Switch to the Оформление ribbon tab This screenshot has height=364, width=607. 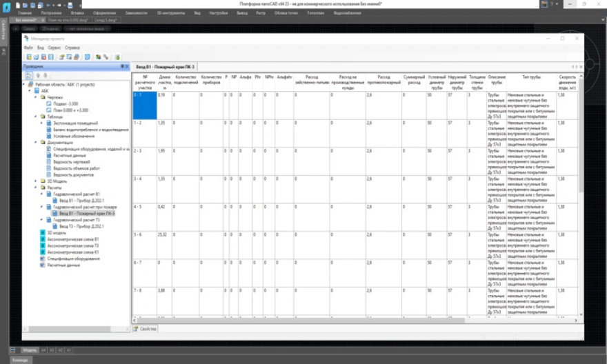point(104,13)
